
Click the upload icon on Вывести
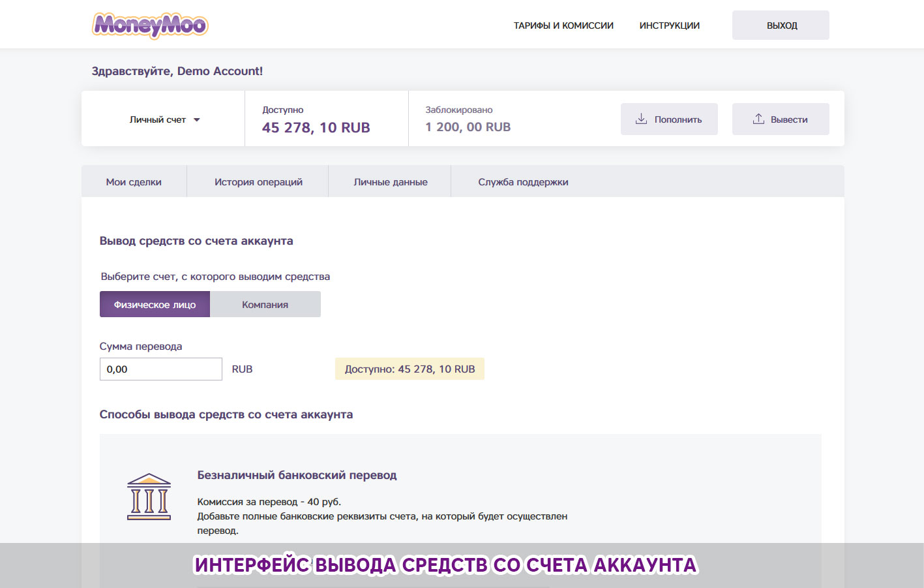pyautogui.click(x=758, y=119)
